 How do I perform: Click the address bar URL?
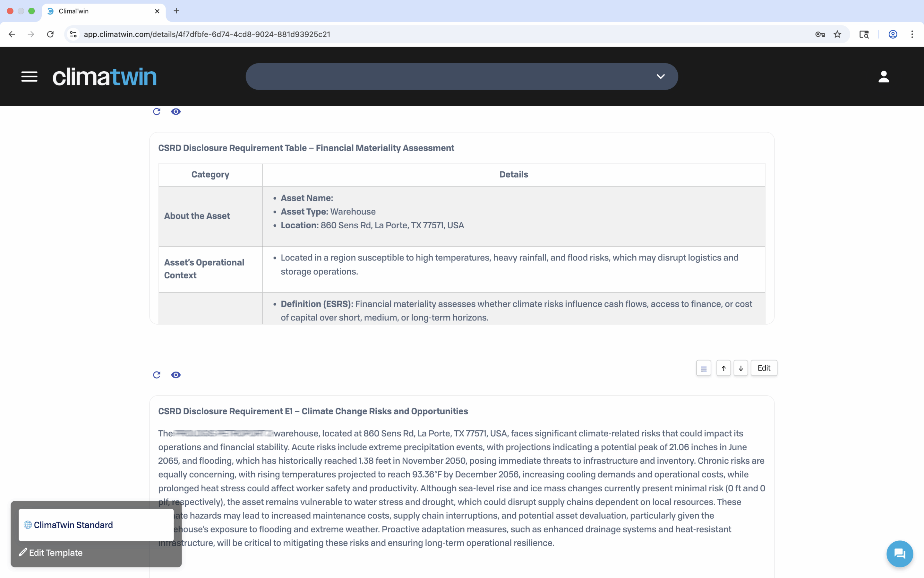pos(207,34)
